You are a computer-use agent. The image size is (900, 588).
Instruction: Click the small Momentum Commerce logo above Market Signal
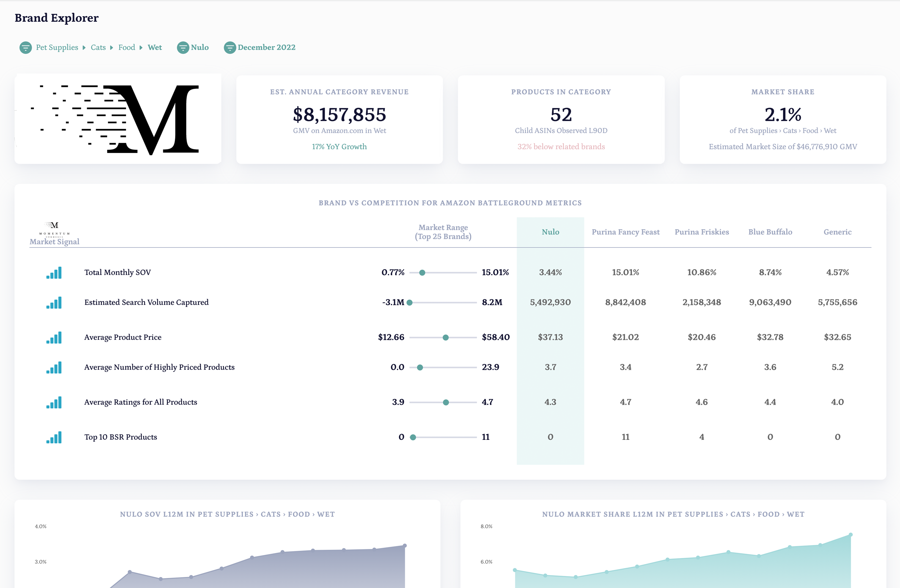tap(54, 229)
